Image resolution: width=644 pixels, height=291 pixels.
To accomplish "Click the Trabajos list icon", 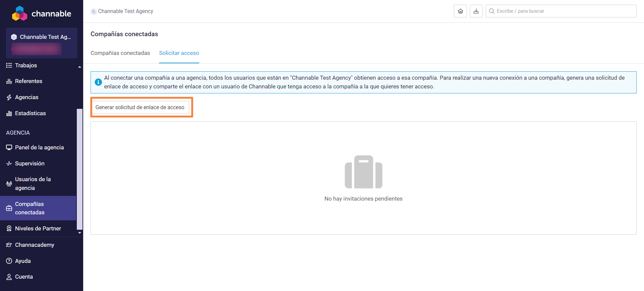I will (x=9, y=65).
